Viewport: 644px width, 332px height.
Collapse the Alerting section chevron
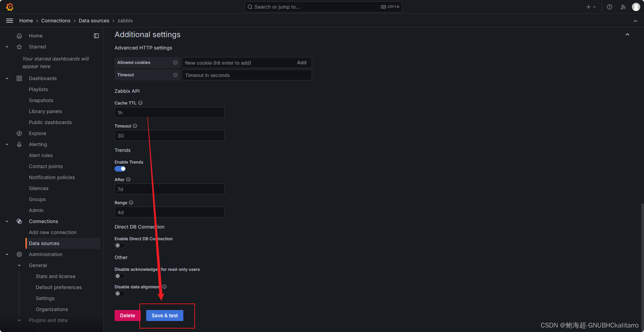(x=7, y=144)
